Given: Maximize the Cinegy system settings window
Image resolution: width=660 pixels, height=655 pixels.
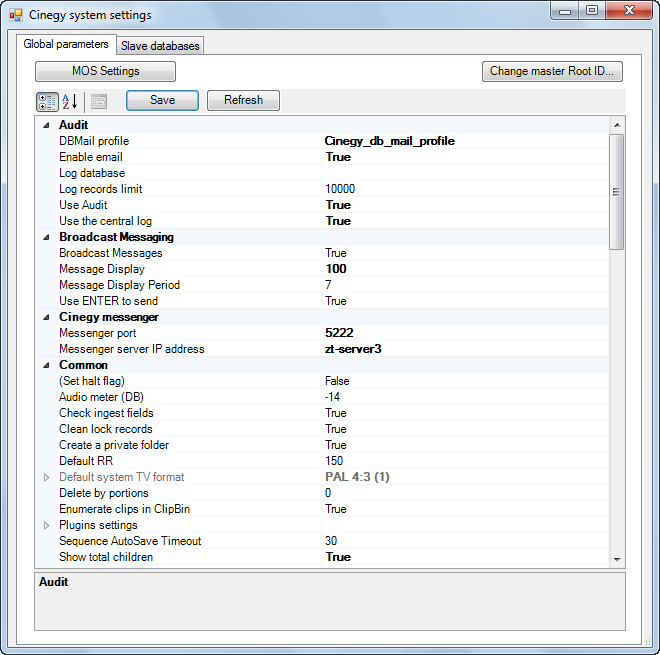Looking at the screenshot, I should pos(592,11).
